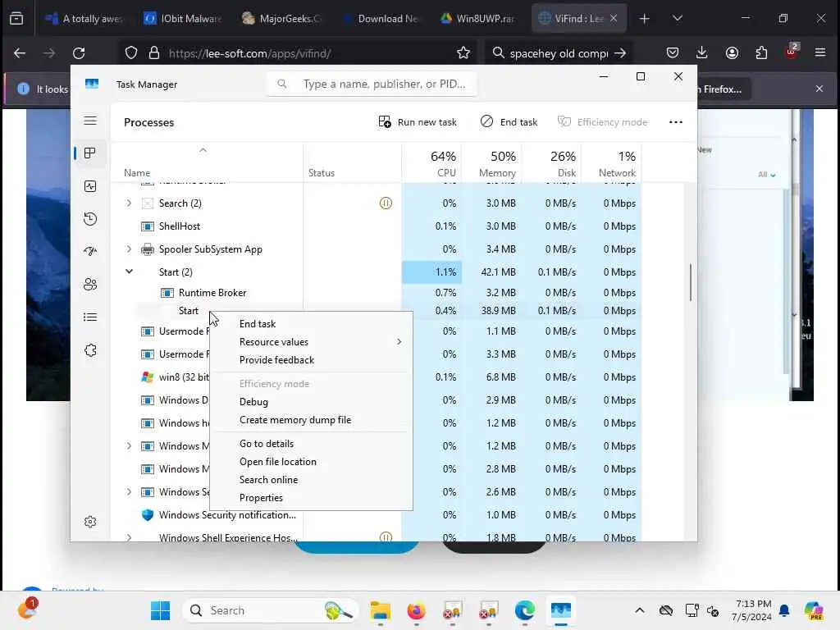Sort by Memory column header
Screen dimensions: 840x630
[492, 163]
